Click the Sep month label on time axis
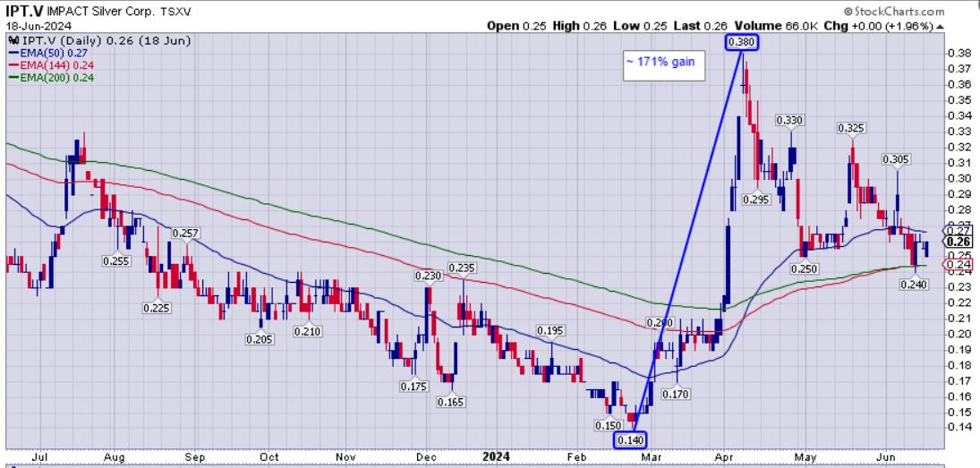The width and height of the screenshot is (980, 468). point(194,457)
